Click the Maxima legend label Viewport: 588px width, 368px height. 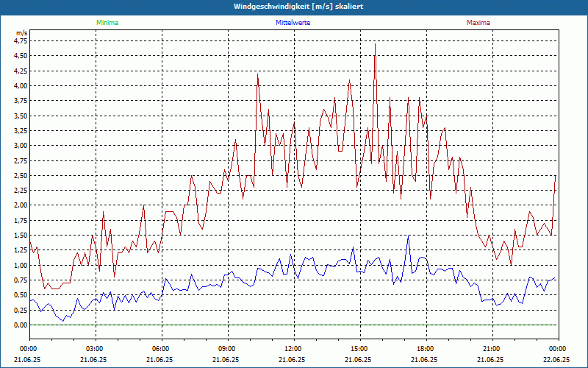point(478,23)
